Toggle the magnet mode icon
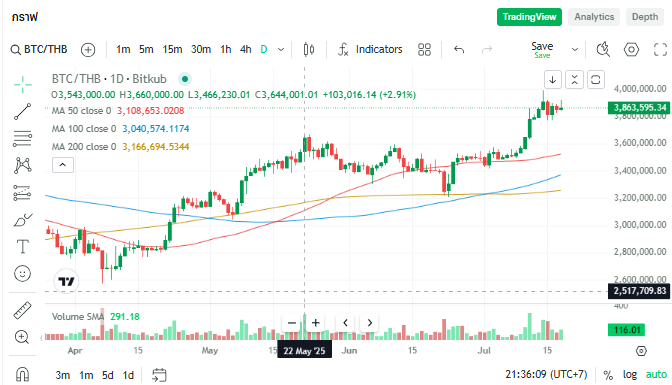Image resolution: width=672 pixels, height=385 pixels. pyautogui.click(x=22, y=374)
